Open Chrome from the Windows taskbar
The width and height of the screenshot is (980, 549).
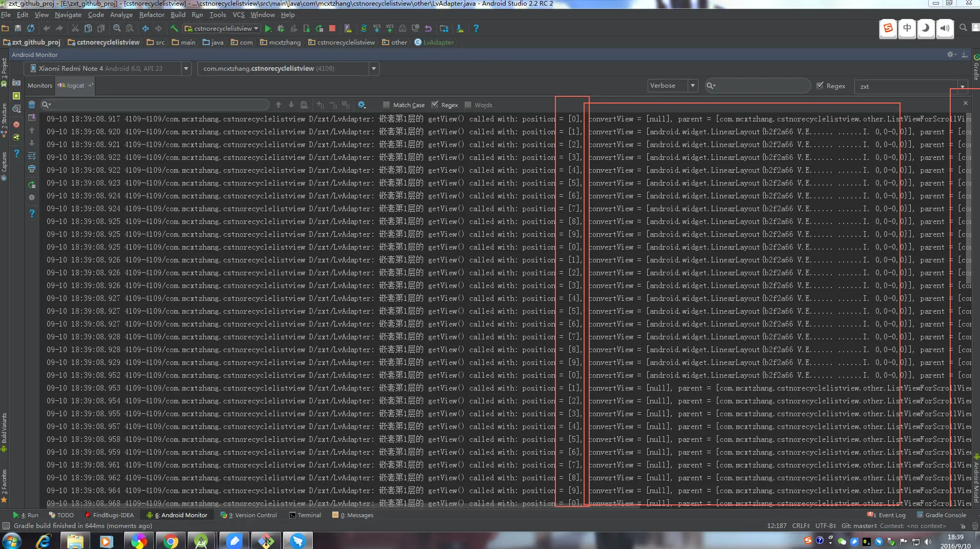tap(170, 541)
